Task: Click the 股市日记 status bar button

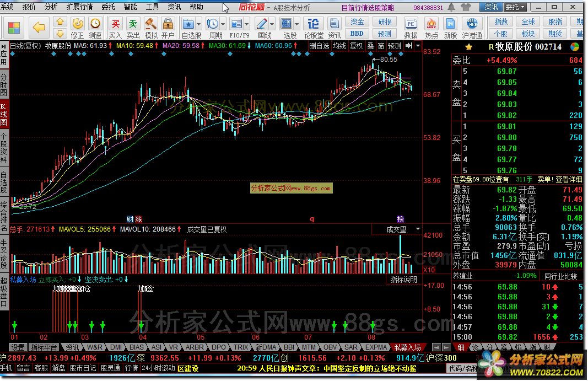Action: click(x=83, y=368)
